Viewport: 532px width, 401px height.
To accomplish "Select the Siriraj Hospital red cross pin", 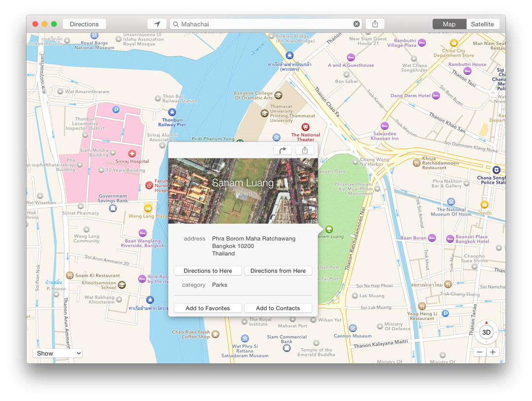I will coord(132,154).
